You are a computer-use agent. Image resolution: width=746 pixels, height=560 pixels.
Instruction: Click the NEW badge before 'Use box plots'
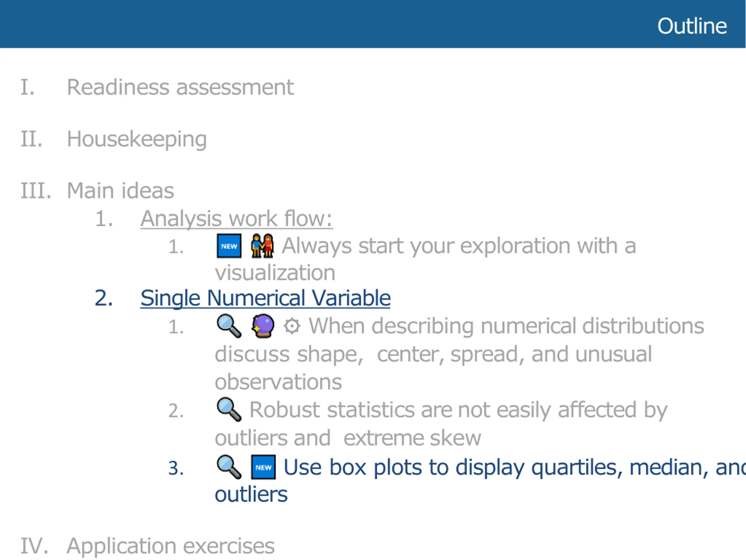[x=263, y=467]
